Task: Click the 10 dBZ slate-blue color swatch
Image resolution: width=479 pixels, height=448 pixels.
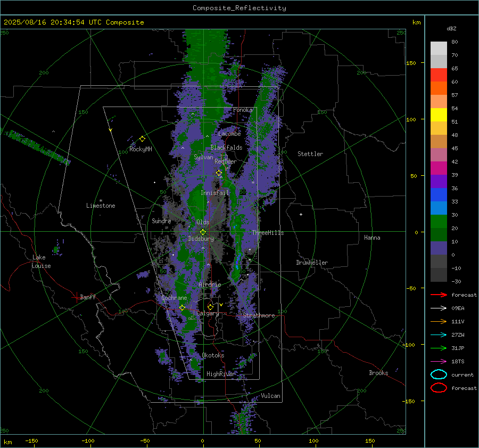Action: point(439,248)
